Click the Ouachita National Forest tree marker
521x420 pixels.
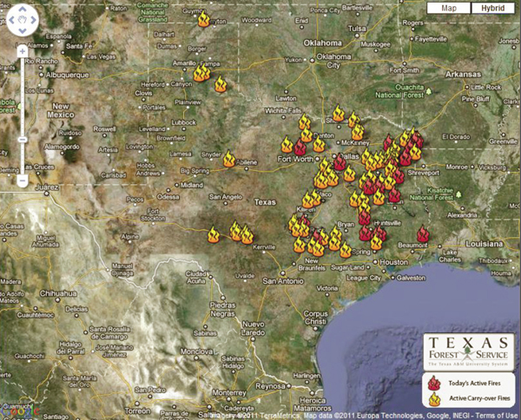(428, 89)
